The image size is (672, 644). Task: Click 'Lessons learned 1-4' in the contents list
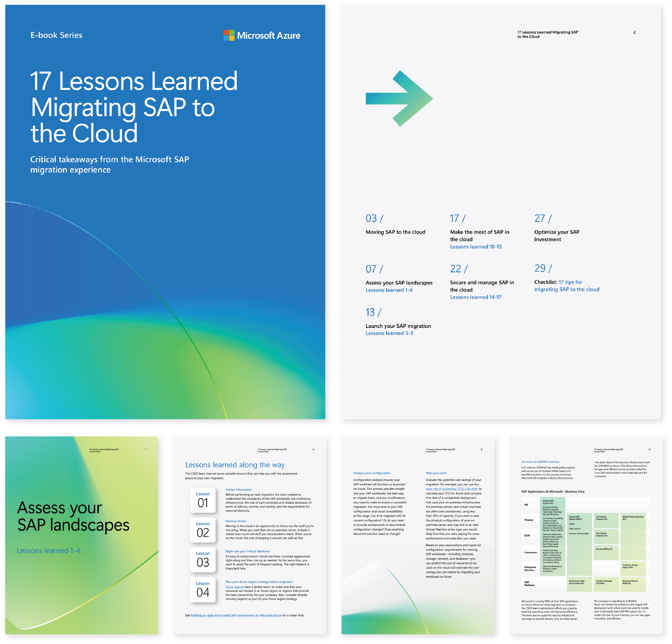coord(389,290)
